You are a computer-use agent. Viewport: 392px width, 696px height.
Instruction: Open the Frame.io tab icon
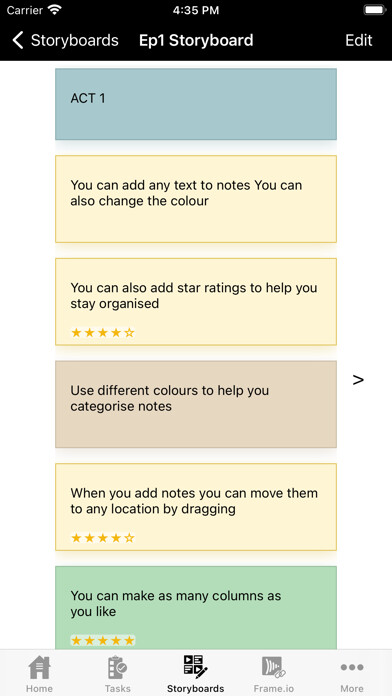pos(273,667)
